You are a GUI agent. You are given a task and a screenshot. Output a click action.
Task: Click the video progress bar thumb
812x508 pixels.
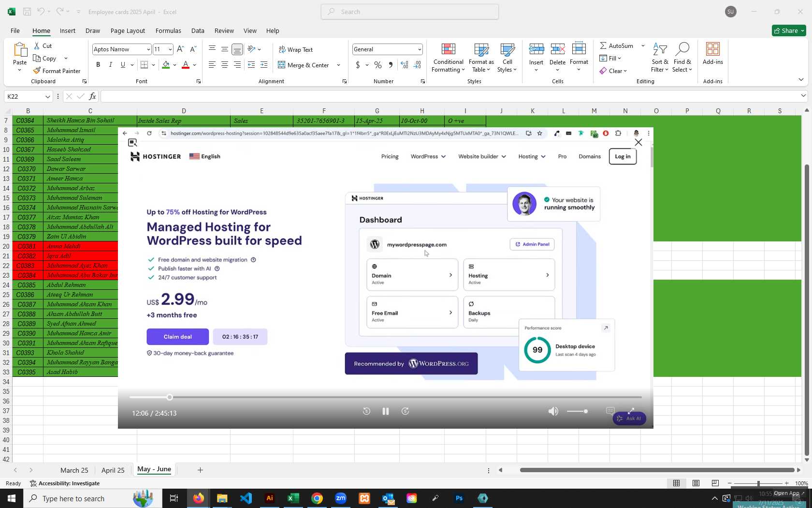(170, 397)
